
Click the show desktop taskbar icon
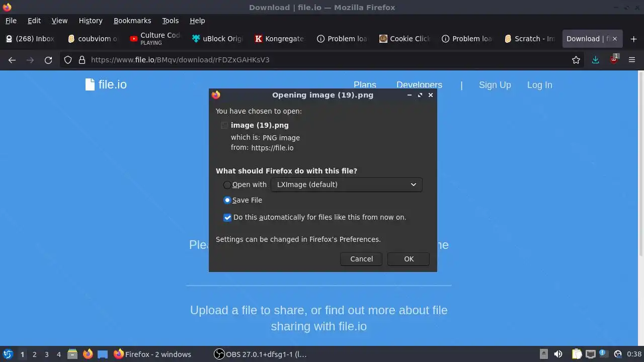[103, 354]
